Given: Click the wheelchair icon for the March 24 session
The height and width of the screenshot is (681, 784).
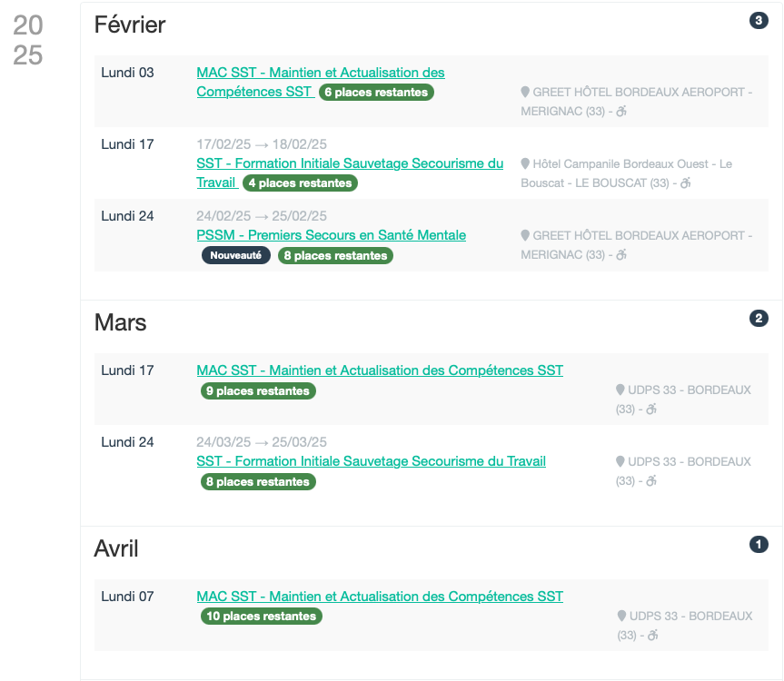Looking at the screenshot, I should (650, 480).
